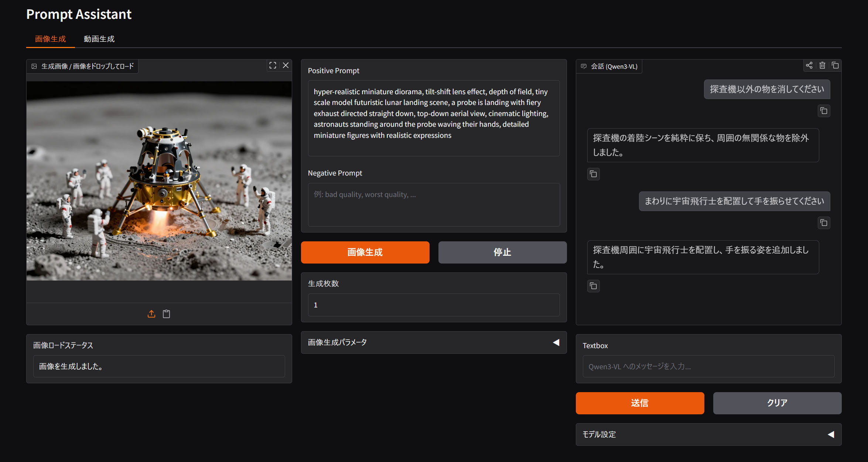Copy the message about 宇宙飛行士を配置

coord(824,223)
